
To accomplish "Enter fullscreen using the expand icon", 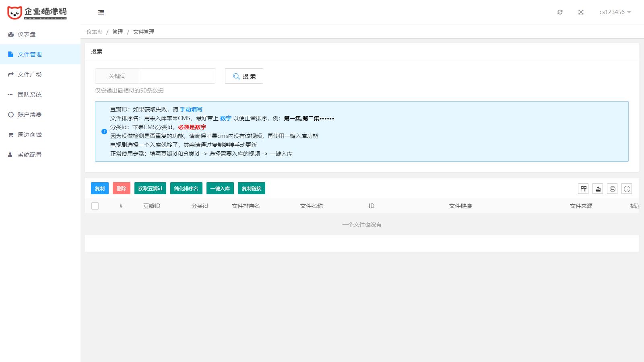I will click(x=580, y=12).
